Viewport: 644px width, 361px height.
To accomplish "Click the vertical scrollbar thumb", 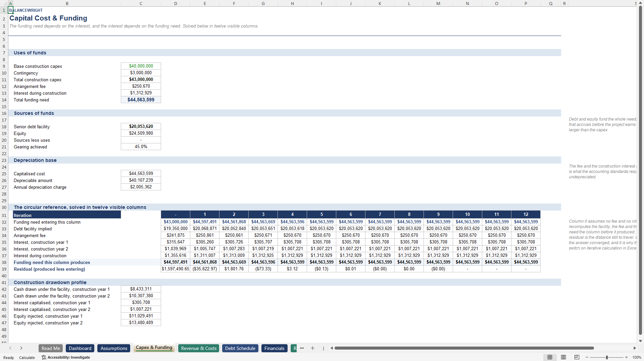I will click(x=641, y=170).
